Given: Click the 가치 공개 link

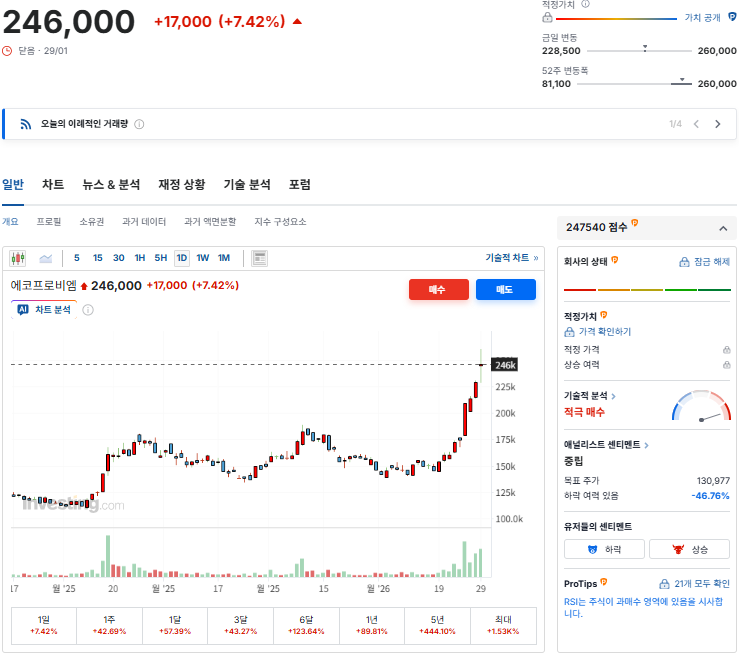Looking at the screenshot, I should [703, 17].
